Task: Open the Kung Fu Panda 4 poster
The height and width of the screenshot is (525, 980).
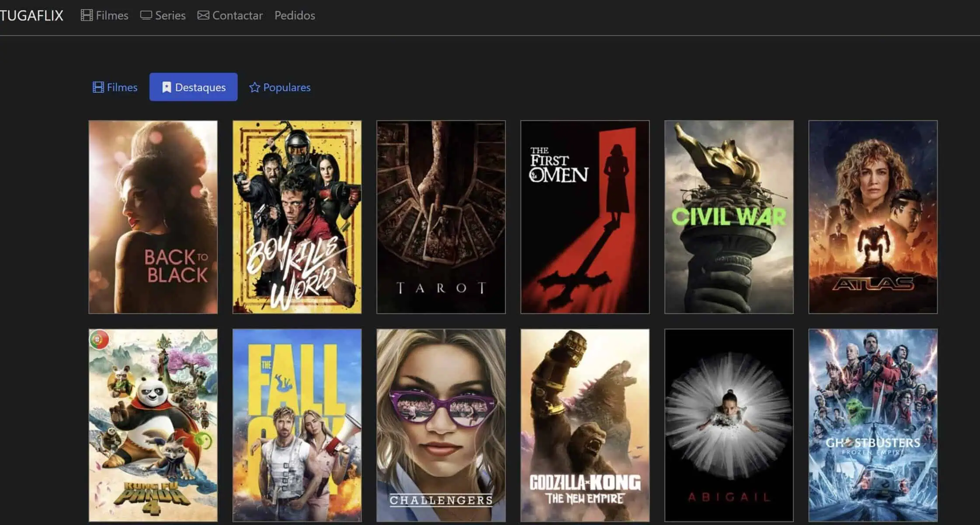Action: [x=153, y=425]
